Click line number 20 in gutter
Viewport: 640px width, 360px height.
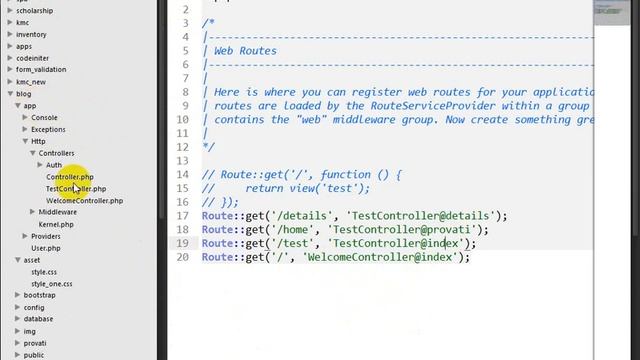(182, 257)
